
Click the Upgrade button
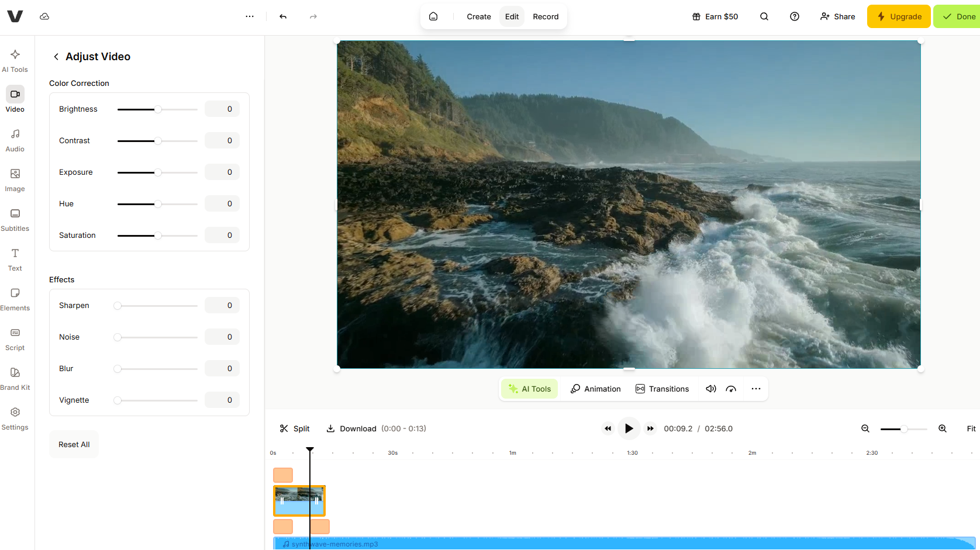point(899,16)
